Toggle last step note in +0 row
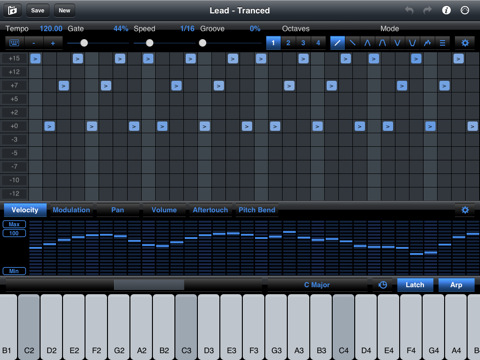Viewport: 480px width, 360px height. [x=473, y=126]
